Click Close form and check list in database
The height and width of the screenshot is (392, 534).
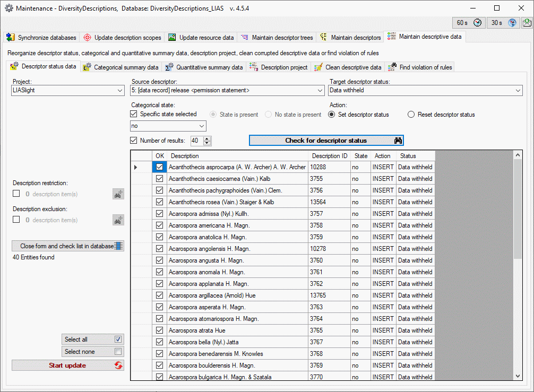click(x=68, y=246)
